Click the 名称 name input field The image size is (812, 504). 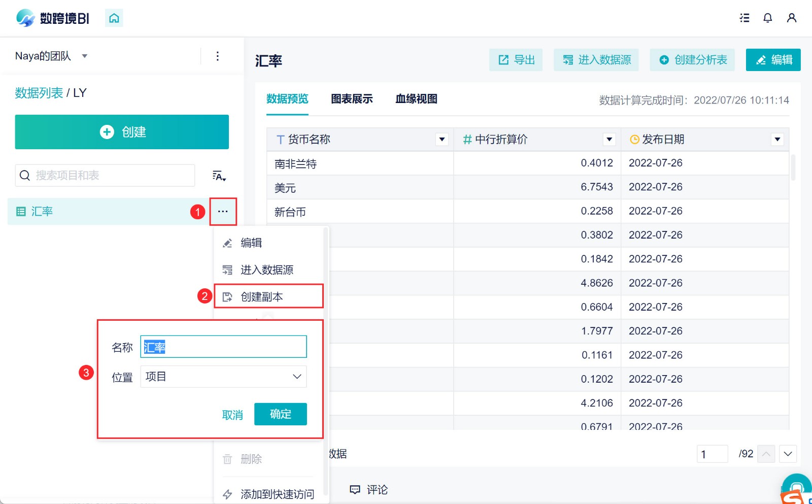223,347
